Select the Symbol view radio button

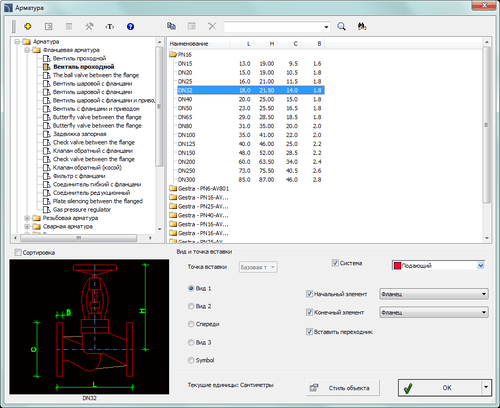point(191,360)
